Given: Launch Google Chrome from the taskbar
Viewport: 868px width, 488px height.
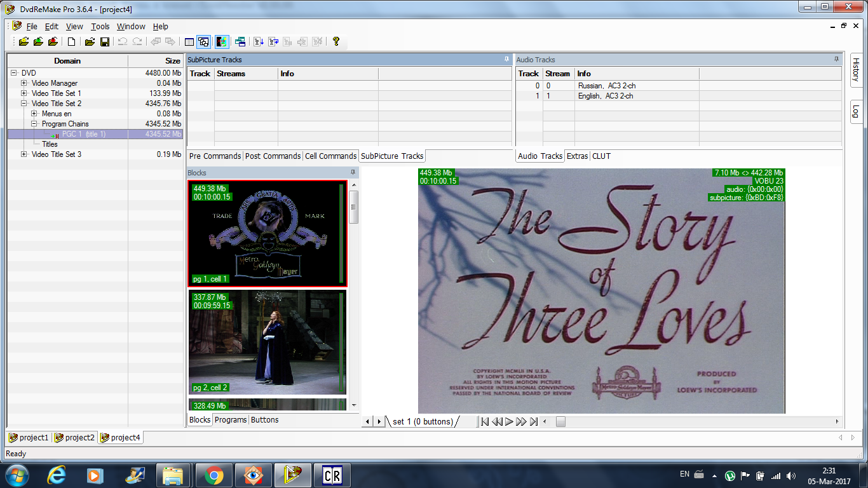Looking at the screenshot, I should coord(214,475).
